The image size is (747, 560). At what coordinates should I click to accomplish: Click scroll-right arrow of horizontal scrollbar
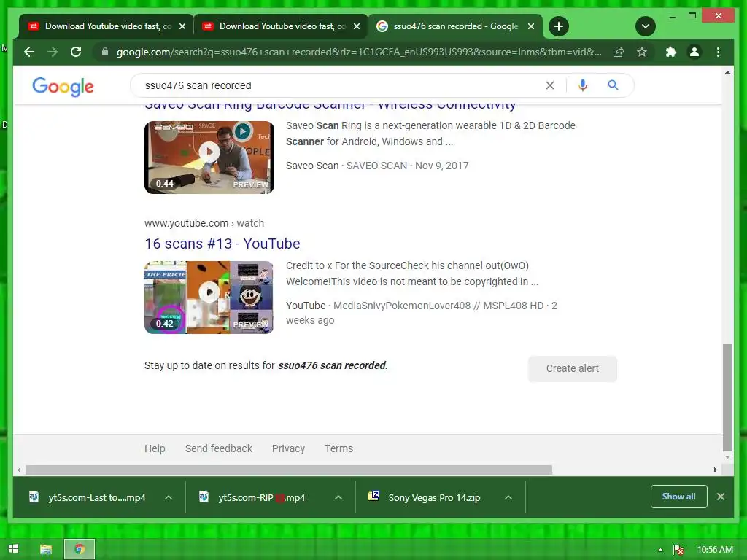pos(715,470)
